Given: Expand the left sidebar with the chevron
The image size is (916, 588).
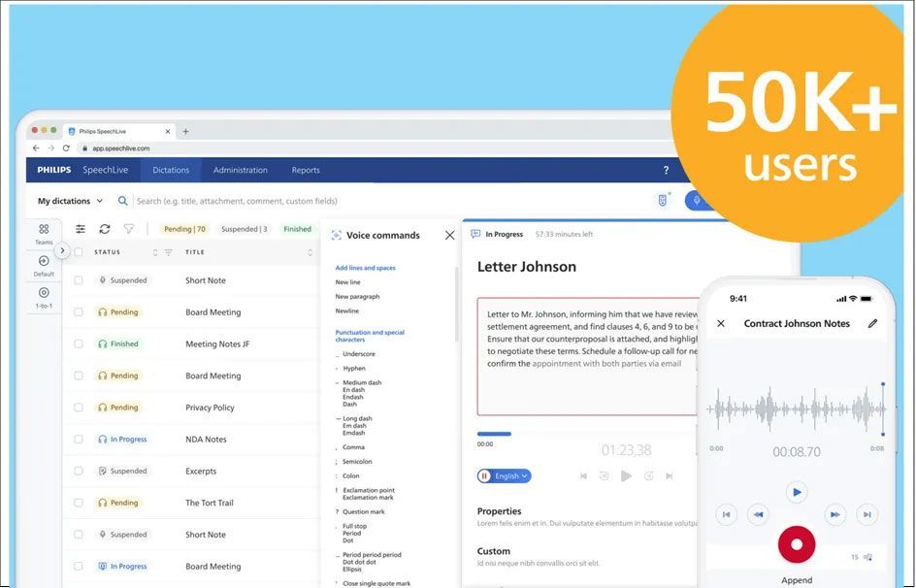Looking at the screenshot, I should 61,249.
